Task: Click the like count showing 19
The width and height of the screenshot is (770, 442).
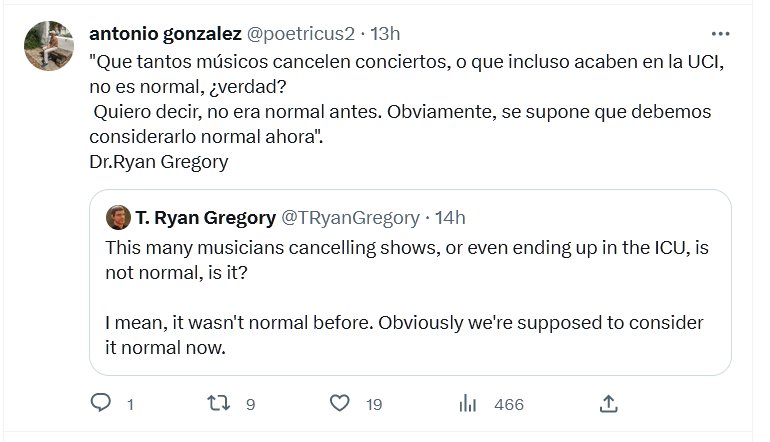Action: tap(374, 405)
